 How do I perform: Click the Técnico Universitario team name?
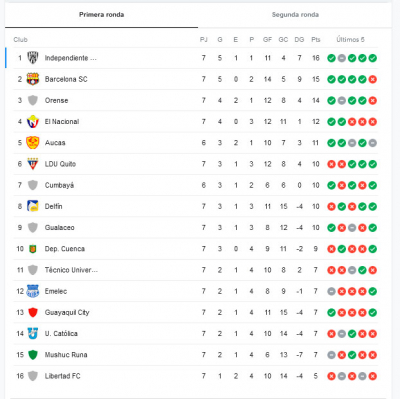point(71,270)
